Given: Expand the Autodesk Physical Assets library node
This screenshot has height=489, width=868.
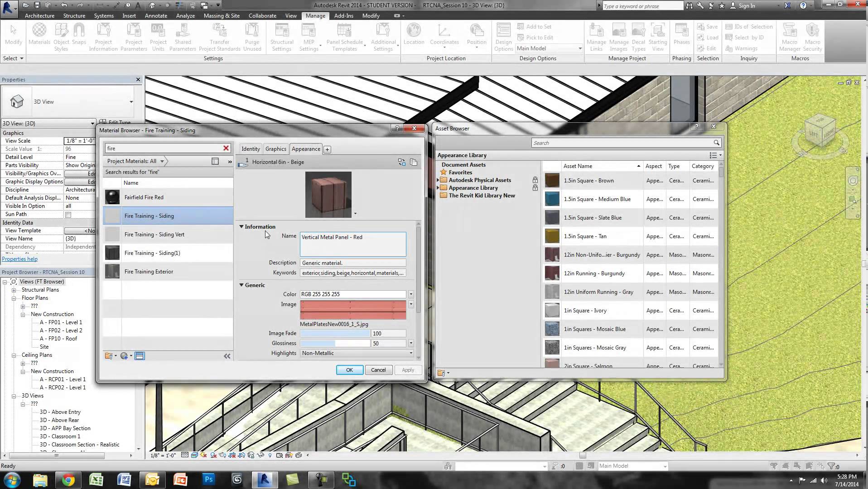Looking at the screenshot, I should pyautogui.click(x=438, y=180).
